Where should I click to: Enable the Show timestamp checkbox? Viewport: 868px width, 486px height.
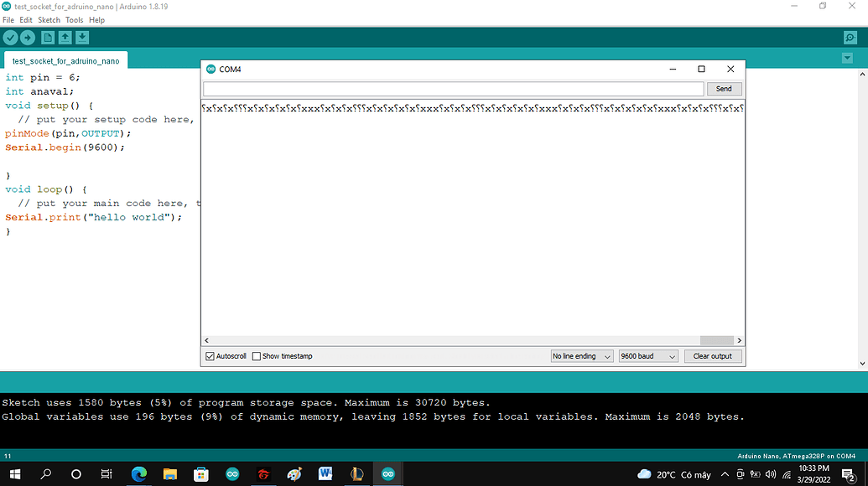point(257,356)
